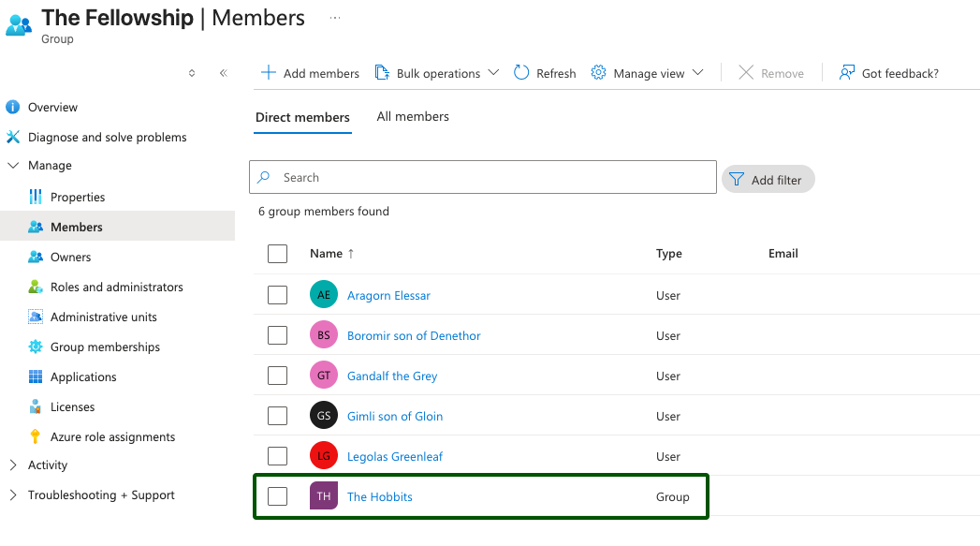Click the Add members plus icon
Image resolution: width=980 pixels, height=546 pixels.
pyautogui.click(x=268, y=72)
